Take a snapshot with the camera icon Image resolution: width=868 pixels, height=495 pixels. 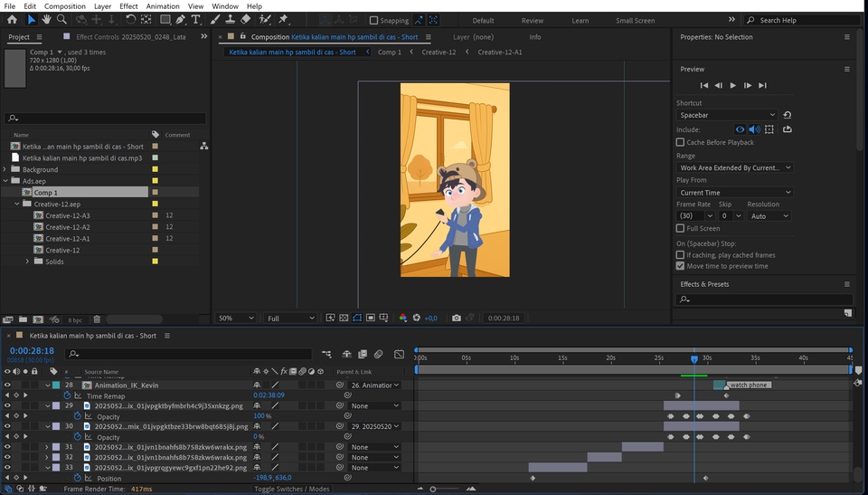[x=457, y=319]
